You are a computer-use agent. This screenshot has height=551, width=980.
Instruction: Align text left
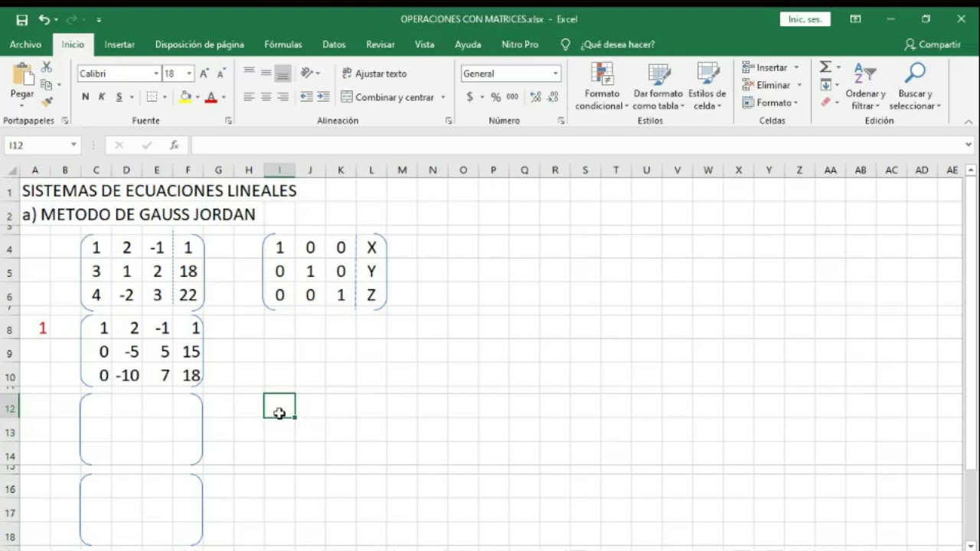point(249,97)
